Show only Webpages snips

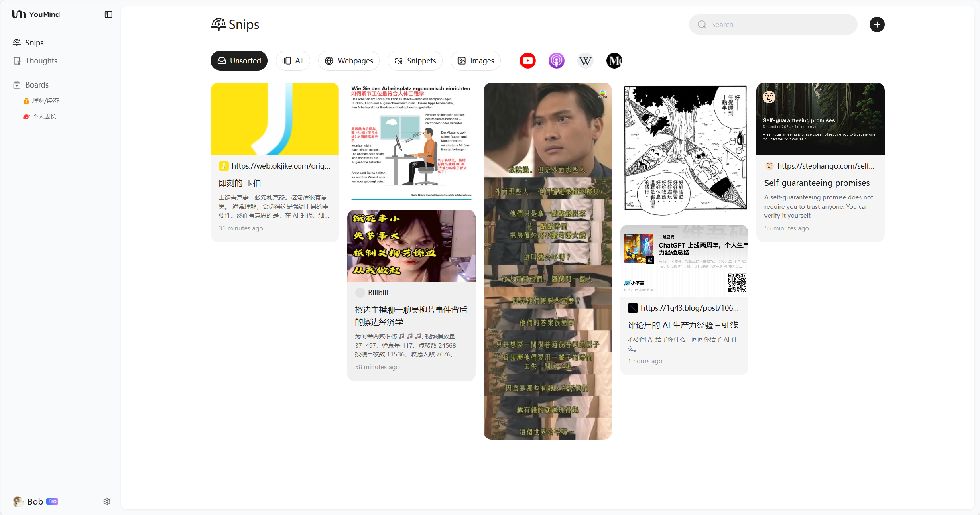[x=348, y=61]
